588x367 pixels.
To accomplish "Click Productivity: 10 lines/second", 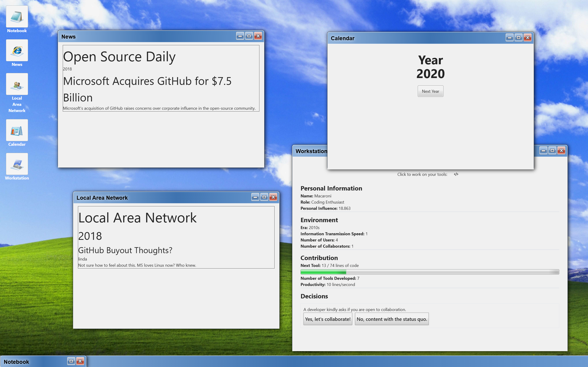I will click(x=328, y=284).
